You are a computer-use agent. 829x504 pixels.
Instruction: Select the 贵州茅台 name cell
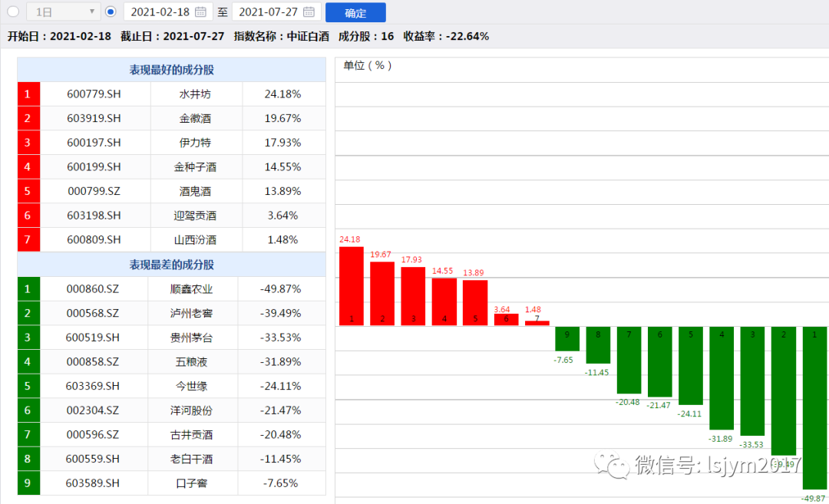tap(191, 338)
